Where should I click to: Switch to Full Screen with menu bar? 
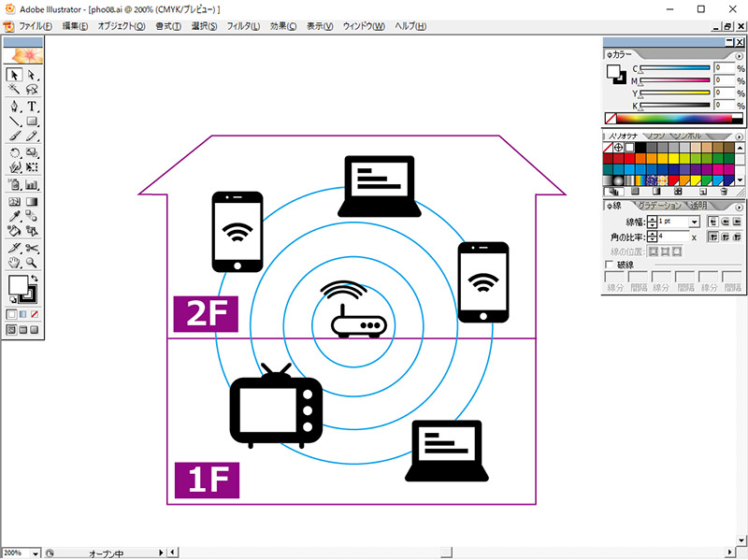(x=22, y=330)
